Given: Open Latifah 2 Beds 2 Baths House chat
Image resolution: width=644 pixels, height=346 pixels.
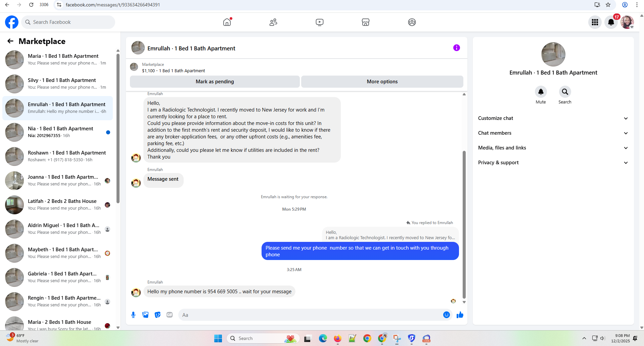Looking at the screenshot, I should coord(58,205).
